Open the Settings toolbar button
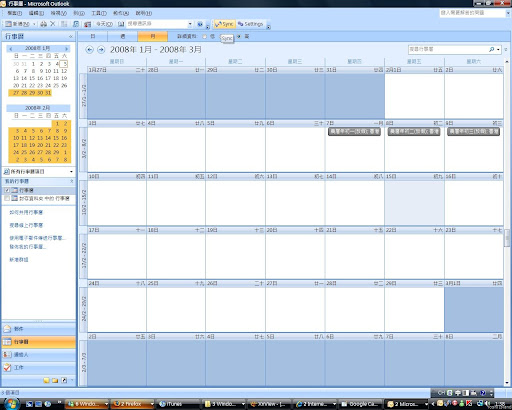Image resolution: width=512 pixels, height=410 pixels. tap(250, 24)
